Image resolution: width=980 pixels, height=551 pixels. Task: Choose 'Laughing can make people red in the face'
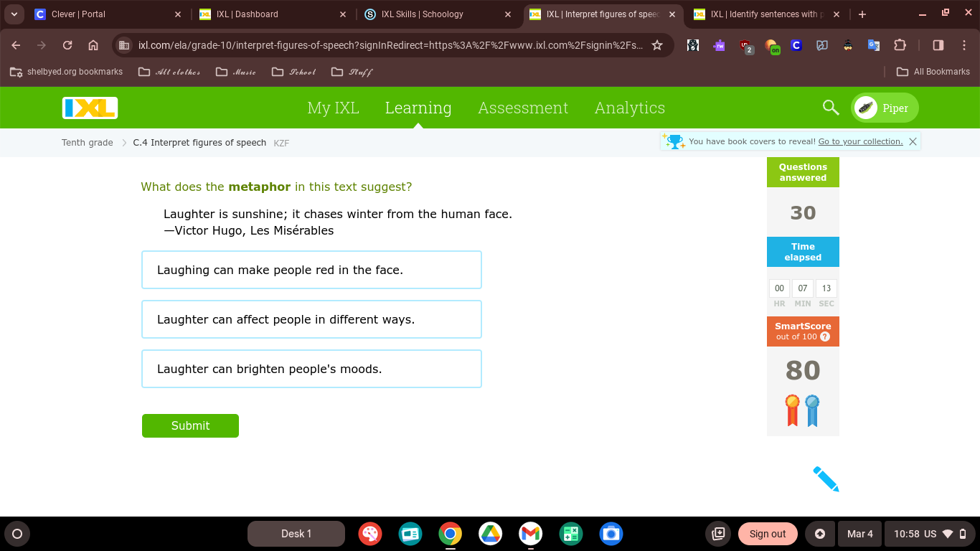(x=311, y=270)
